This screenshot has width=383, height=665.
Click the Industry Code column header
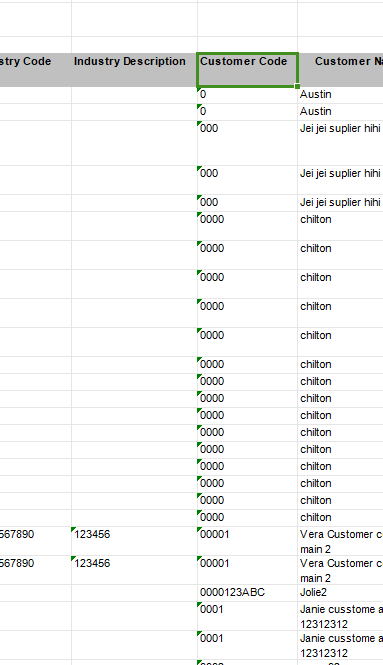pyautogui.click(x=36, y=70)
